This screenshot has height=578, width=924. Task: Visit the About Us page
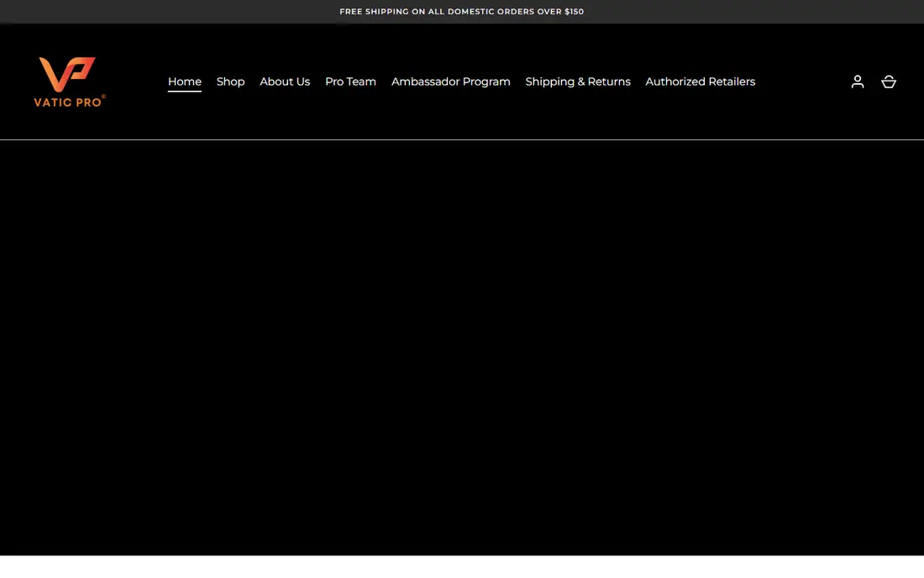point(285,81)
